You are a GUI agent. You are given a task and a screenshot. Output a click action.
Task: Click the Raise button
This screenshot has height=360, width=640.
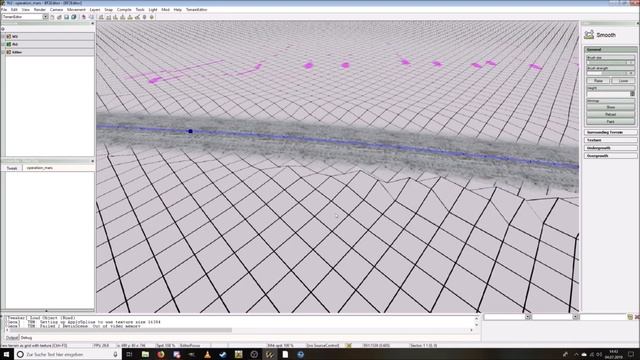click(598, 81)
